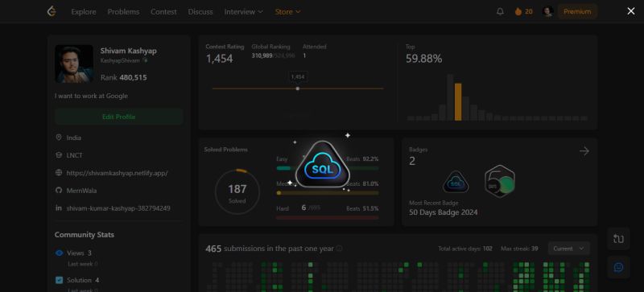Click the LNCT school text
Screen dimensions: 644x292
click(x=74, y=155)
